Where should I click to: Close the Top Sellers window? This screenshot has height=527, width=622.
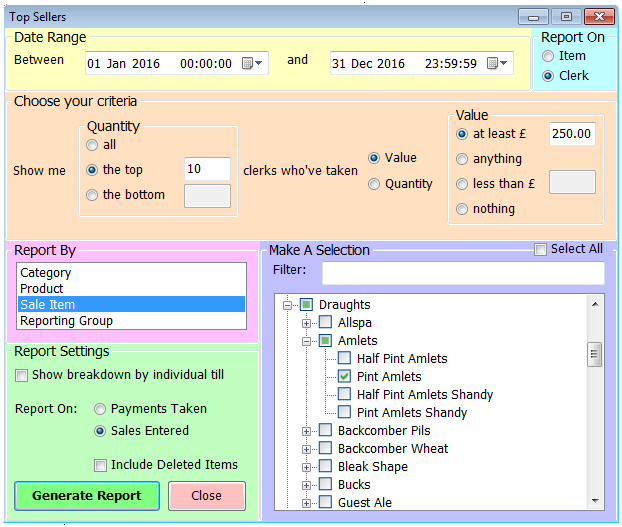point(599,17)
